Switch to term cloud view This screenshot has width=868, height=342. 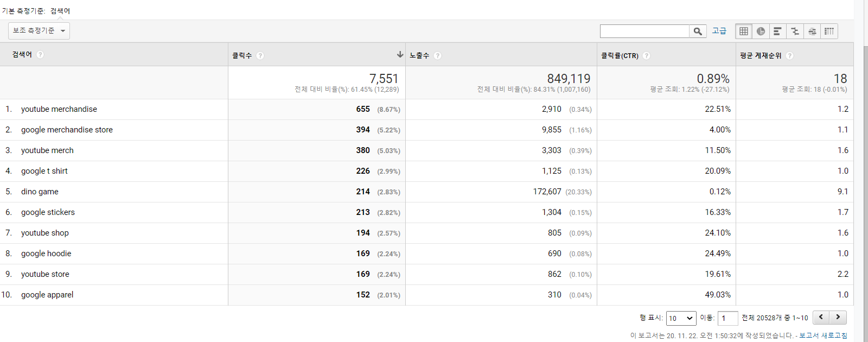812,31
